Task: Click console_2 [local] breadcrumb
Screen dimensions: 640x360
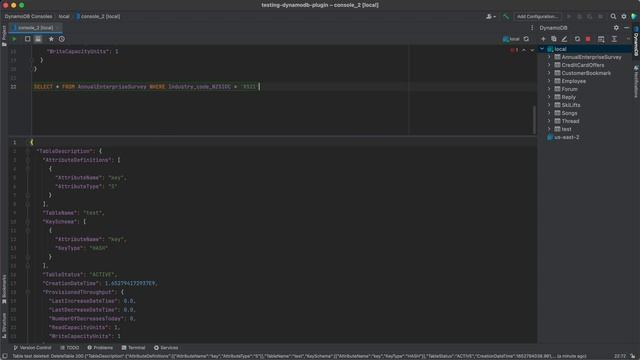Action: pos(98,16)
